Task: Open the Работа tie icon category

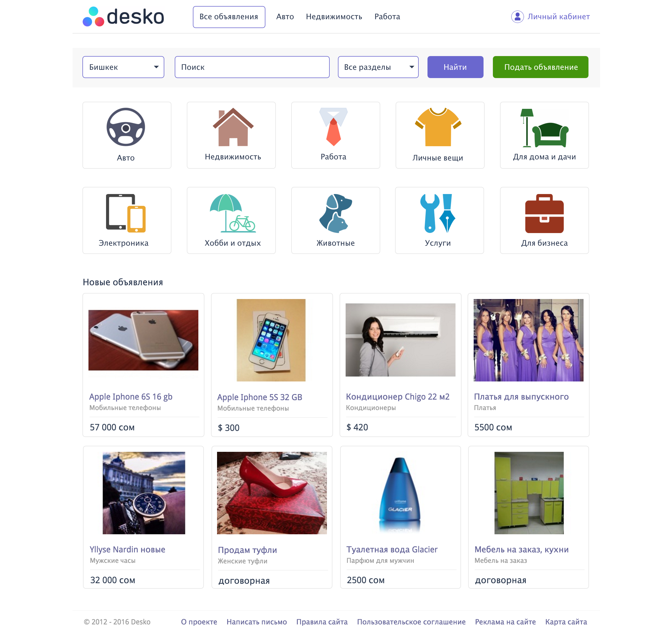Action: click(x=333, y=127)
